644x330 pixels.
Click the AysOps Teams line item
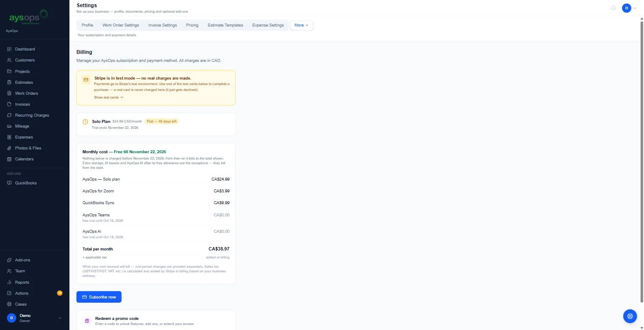(x=156, y=218)
